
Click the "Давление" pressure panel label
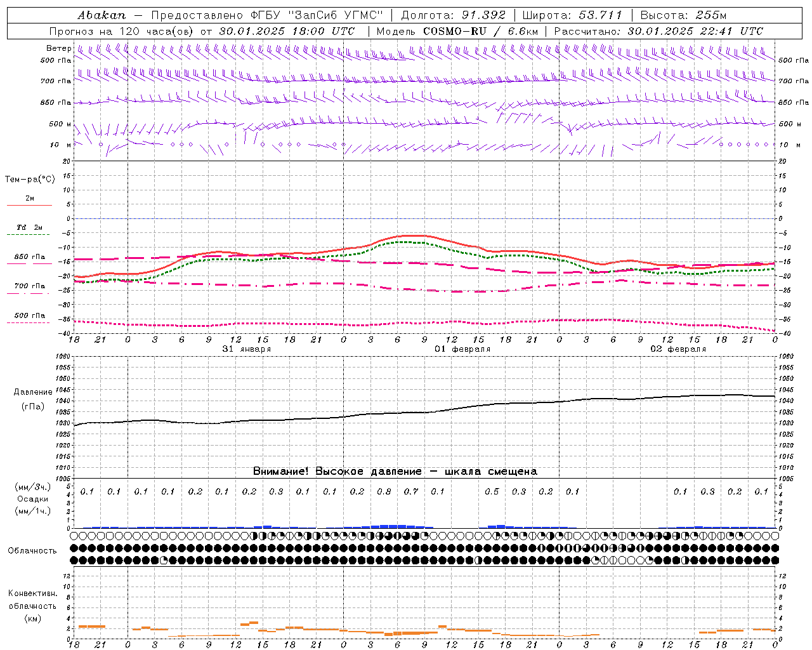(x=33, y=392)
